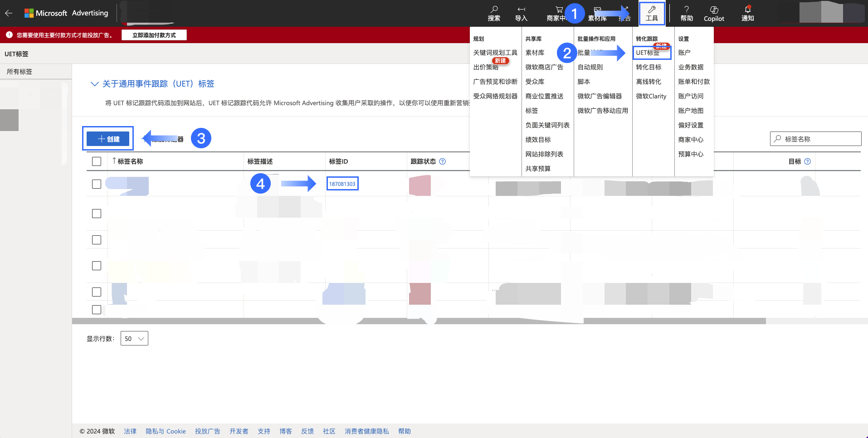Open 账户访问 menu item

[691, 96]
